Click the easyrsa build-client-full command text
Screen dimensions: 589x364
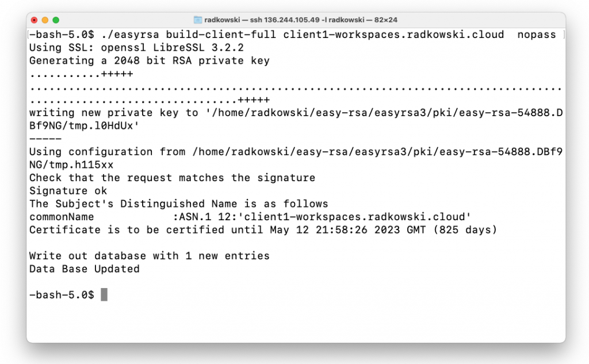tap(189, 35)
